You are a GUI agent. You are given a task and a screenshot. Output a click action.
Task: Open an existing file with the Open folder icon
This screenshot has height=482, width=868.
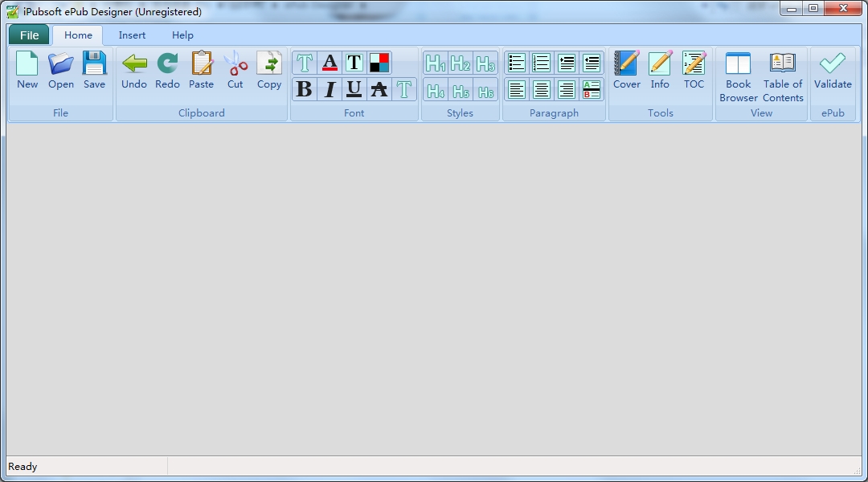(x=61, y=70)
